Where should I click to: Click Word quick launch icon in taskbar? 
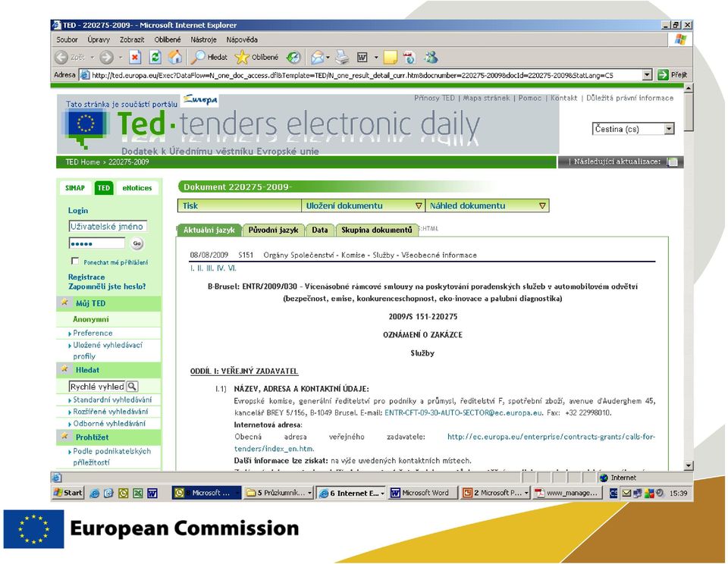tap(152, 493)
